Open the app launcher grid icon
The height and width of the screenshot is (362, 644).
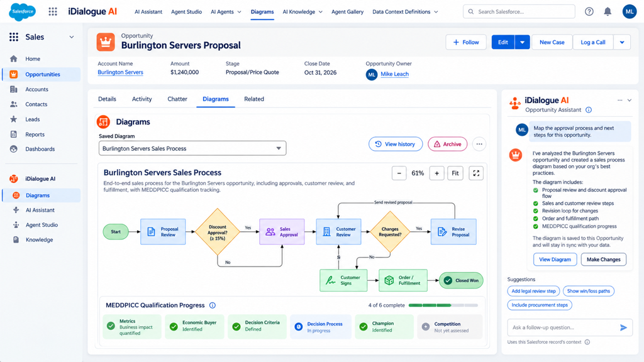click(x=53, y=11)
